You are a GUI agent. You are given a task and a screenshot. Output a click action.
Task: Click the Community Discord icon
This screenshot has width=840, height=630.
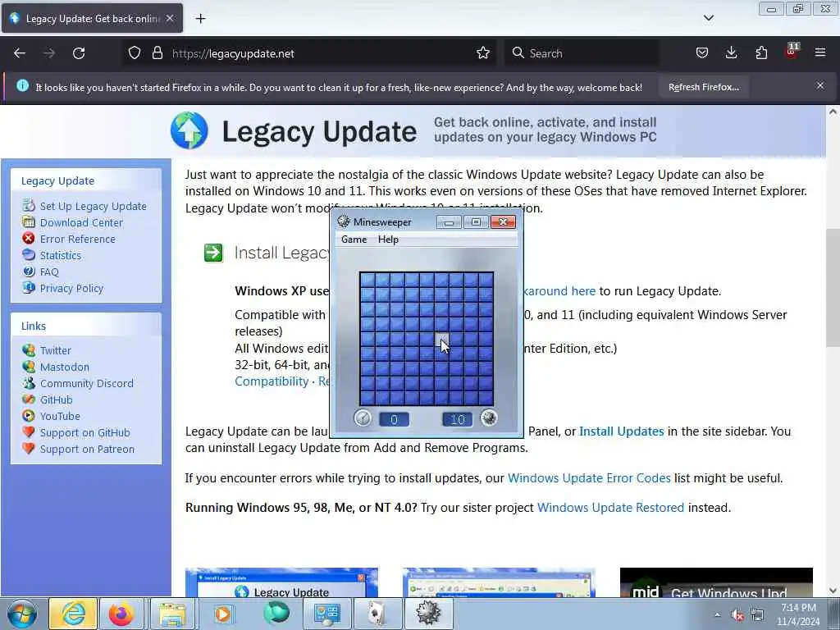click(x=29, y=383)
